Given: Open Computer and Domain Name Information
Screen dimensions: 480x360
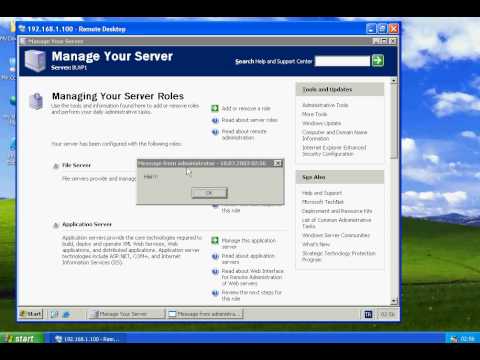Looking at the screenshot, I should tap(334, 135).
